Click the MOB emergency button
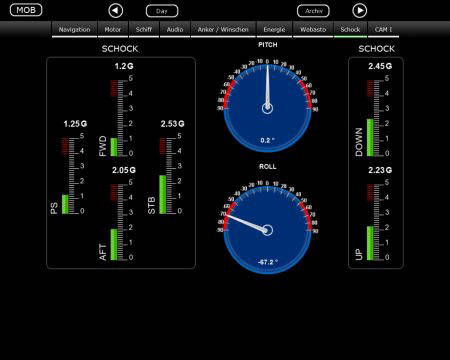 click(x=26, y=10)
